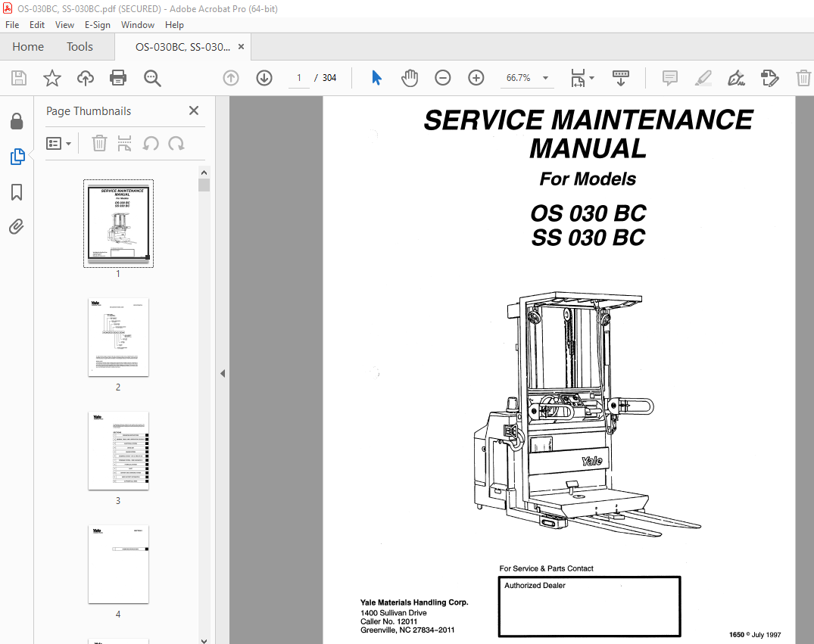Toggle Page Thumbnails sidebar icon

point(17,156)
